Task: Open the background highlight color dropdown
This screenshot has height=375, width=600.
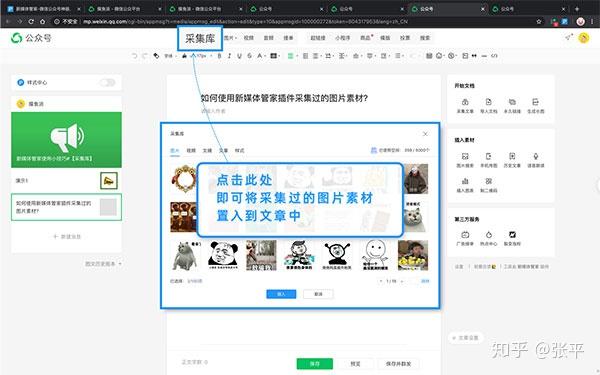Action: (275, 56)
